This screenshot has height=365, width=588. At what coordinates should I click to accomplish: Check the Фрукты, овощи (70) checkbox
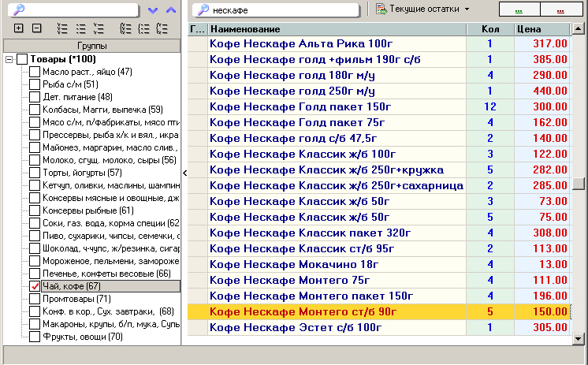coord(35,337)
